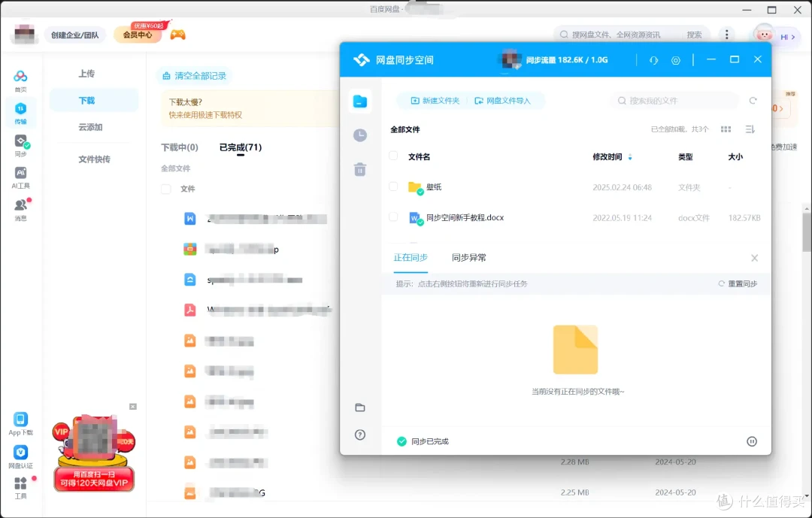Select the 传输 transfer icon in sidebar
The width and height of the screenshot is (812, 518).
[x=20, y=109]
